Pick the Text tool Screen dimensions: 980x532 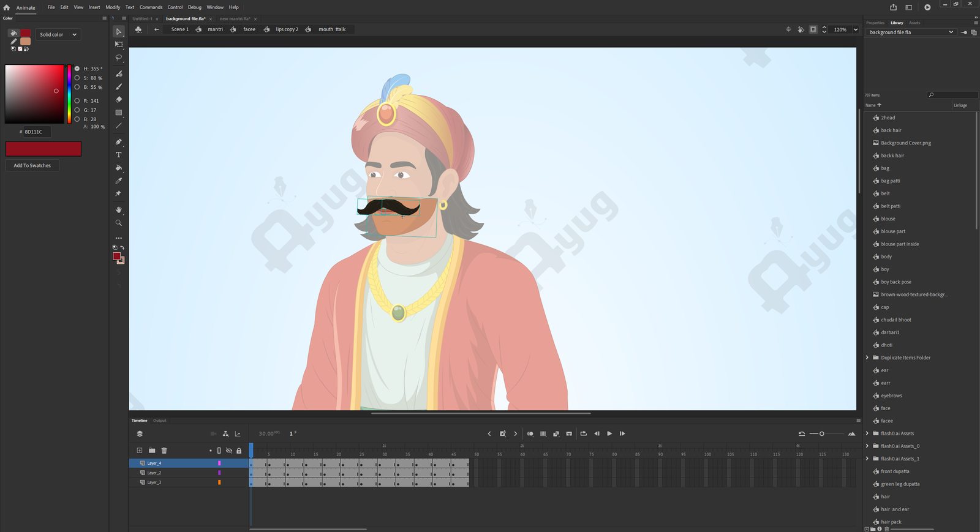coord(119,155)
